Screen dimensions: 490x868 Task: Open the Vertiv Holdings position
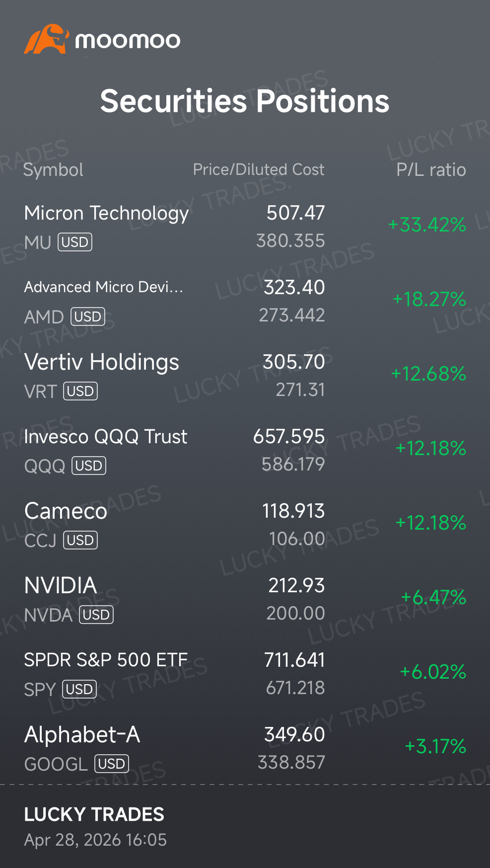coord(245,376)
